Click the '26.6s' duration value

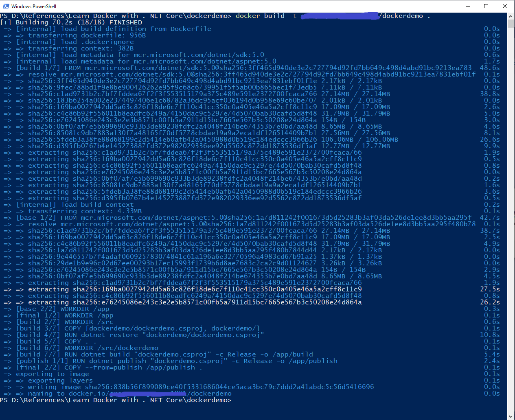point(490,140)
